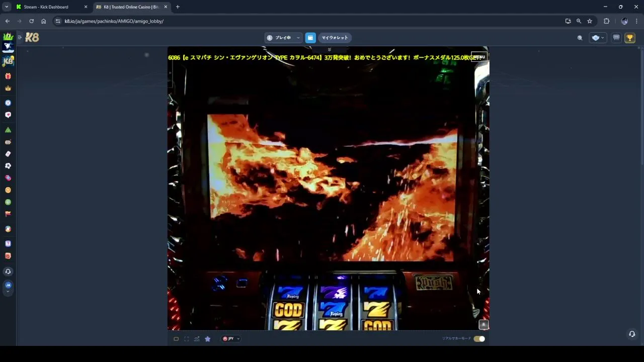Open the chat bubble icon in header
This screenshot has width=644, height=362.
pos(616,38)
